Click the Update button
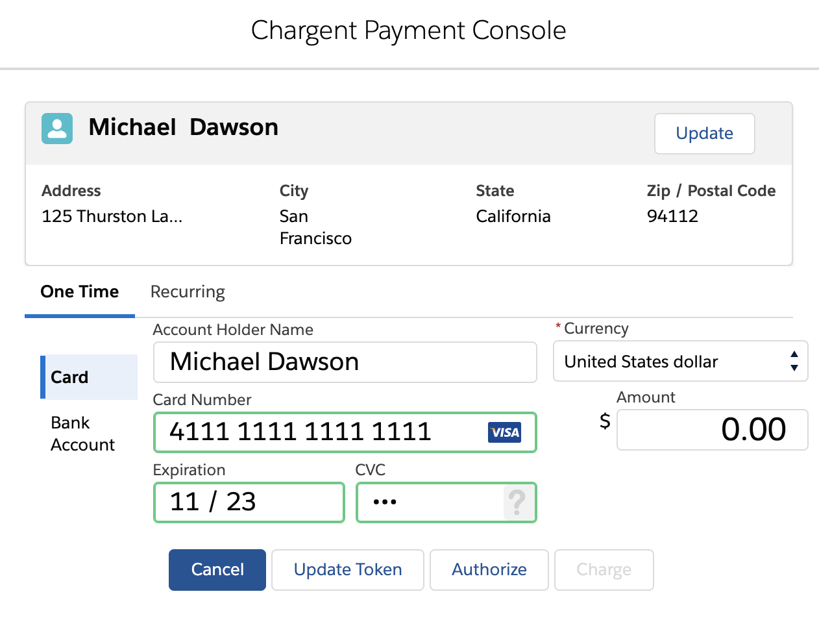Image resolution: width=819 pixels, height=644 pixels. coord(704,134)
